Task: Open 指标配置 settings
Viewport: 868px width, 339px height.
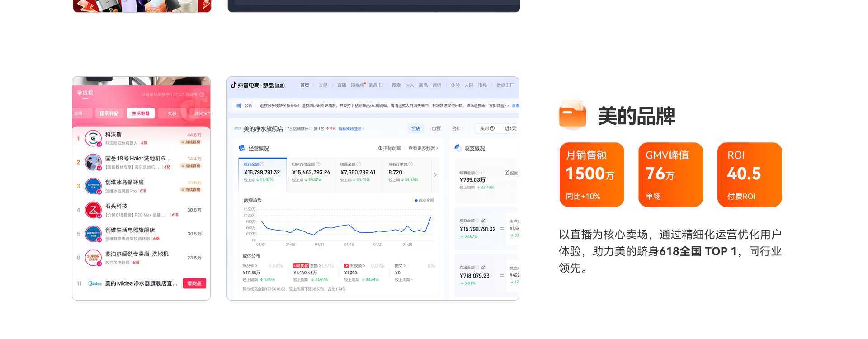Action: 389,148
